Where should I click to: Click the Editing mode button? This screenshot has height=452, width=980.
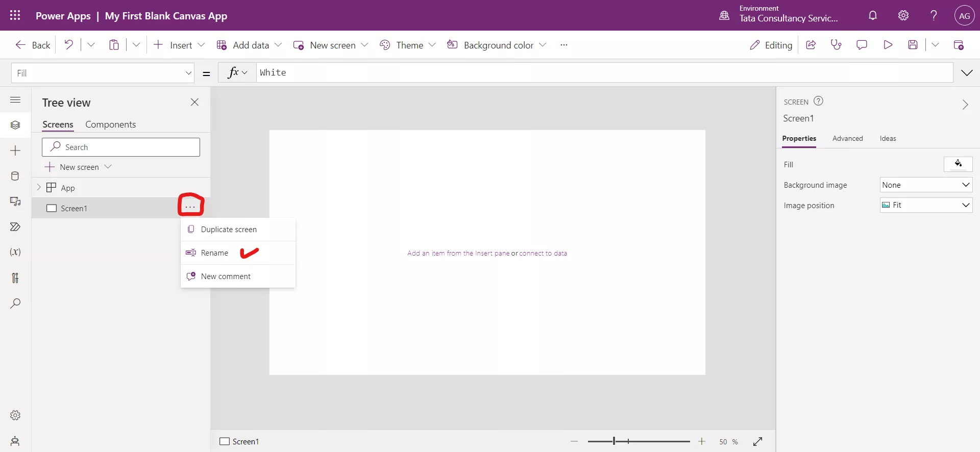[x=771, y=45]
